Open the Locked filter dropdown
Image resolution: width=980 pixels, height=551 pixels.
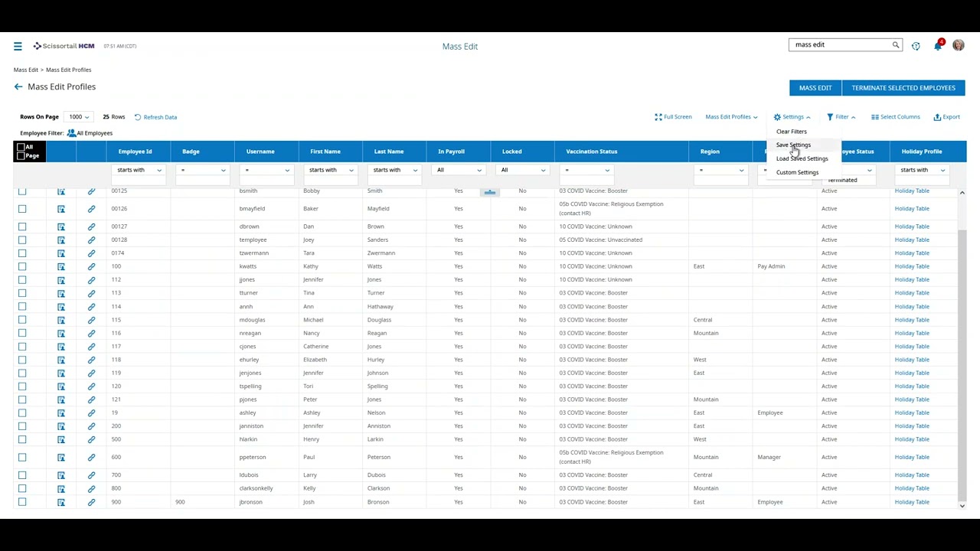(523, 170)
